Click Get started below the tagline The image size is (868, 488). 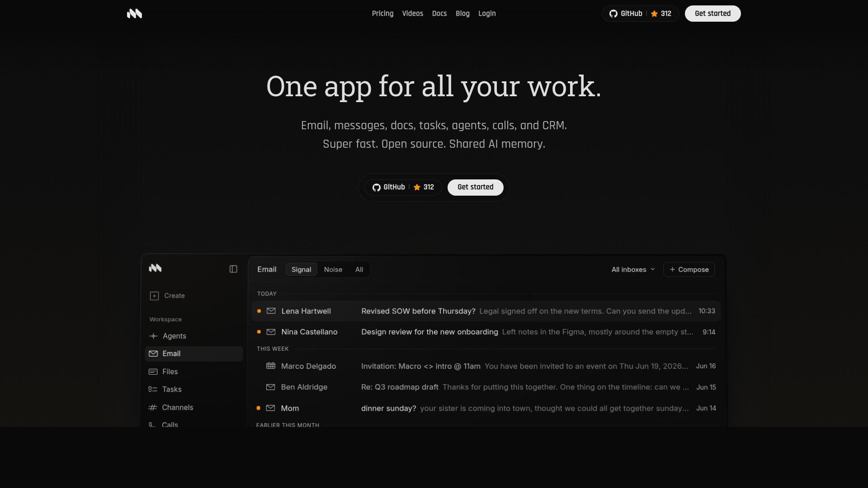click(x=475, y=188)
